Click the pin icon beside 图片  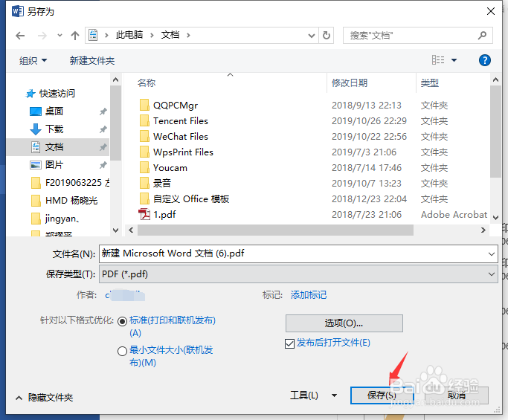click(x=103, y=165)
